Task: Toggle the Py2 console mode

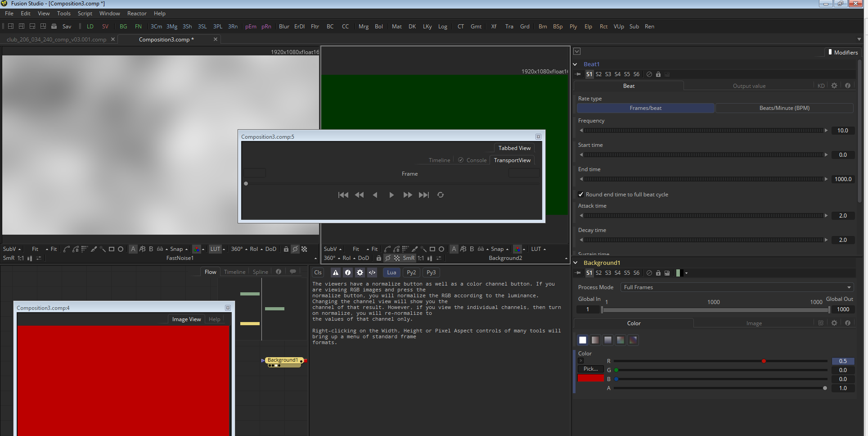Action: click(411, 272)
